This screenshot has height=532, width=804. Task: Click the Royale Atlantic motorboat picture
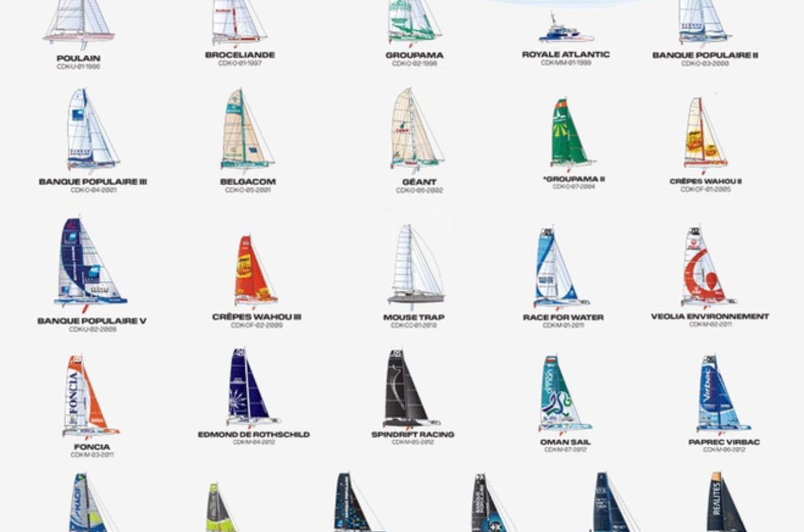(566, 29)
